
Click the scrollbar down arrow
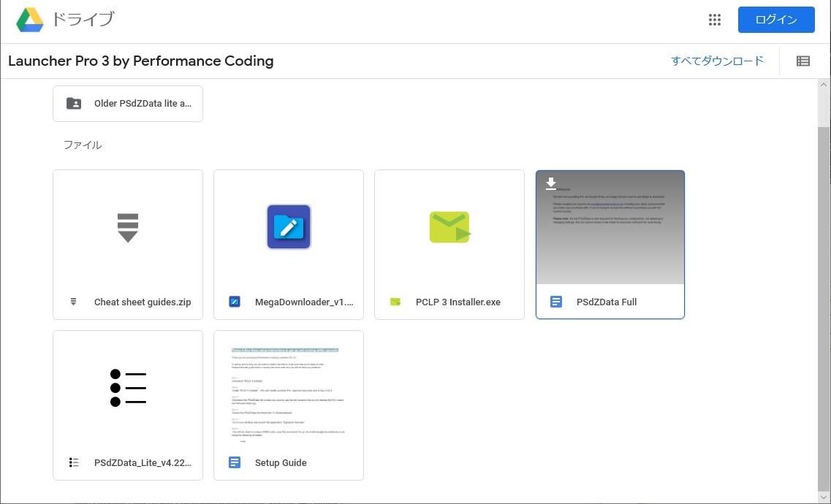click(x=824, y=497)
